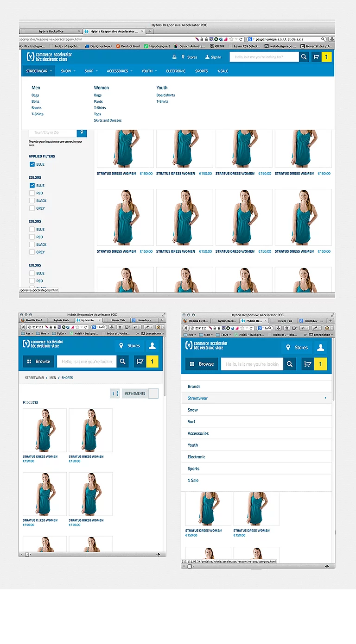Check BLACK in the first Colors group

click(32, 201)
